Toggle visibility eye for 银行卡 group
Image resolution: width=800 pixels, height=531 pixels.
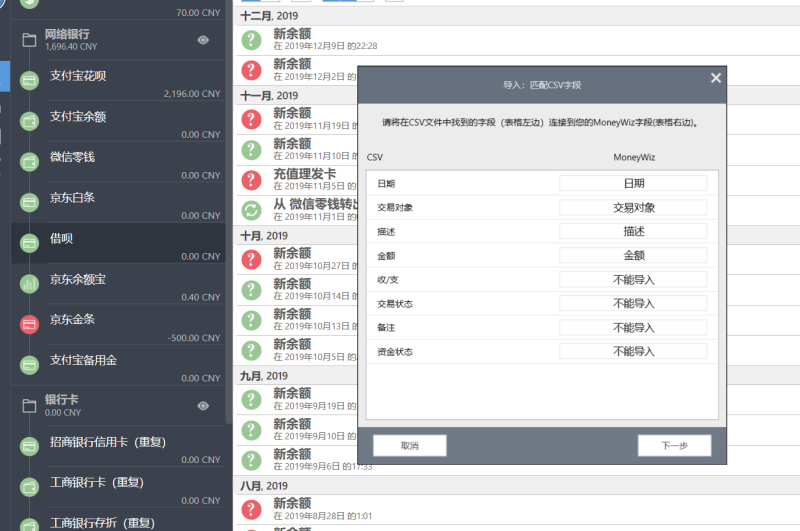tap(203, 406)
